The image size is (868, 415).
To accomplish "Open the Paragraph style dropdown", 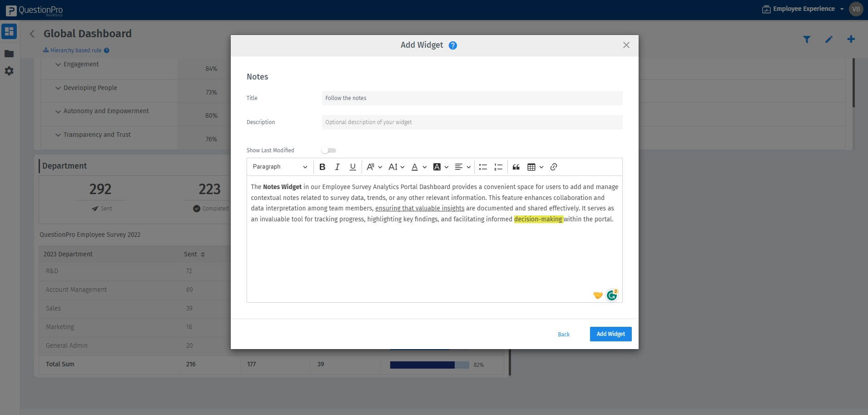I will pos(279,167).
